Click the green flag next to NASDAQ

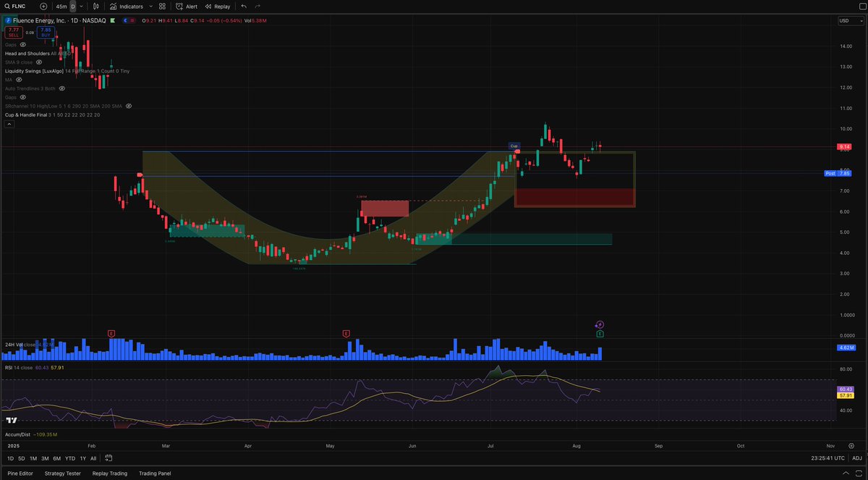pyautogui.click(x=111, y=20)
